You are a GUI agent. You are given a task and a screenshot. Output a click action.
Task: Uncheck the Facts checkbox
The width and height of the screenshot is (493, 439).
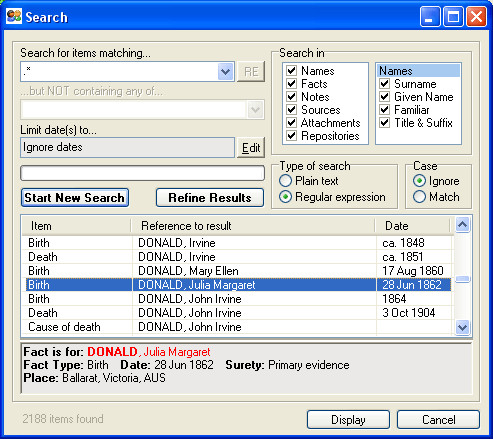tap(292, 83)
